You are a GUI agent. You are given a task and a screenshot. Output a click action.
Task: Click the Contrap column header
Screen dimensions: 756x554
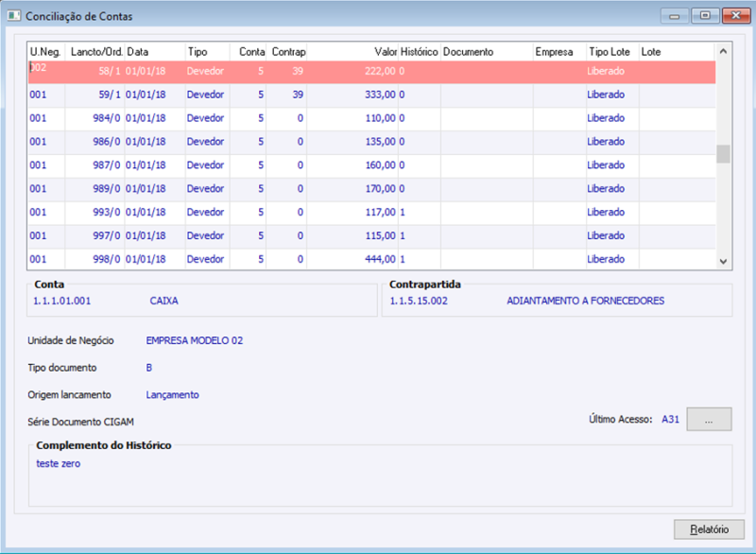(x=288, y=52)
